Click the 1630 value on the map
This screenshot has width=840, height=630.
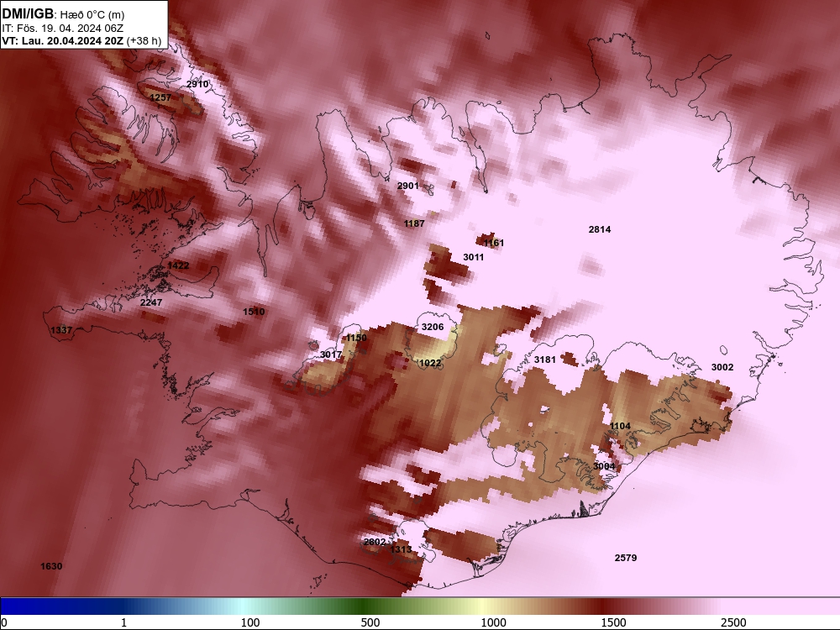coord(51,566)
